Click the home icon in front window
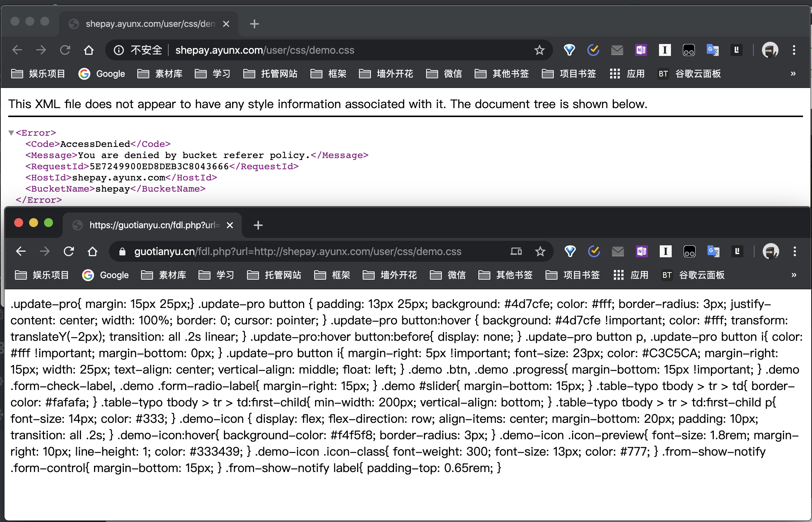812x522 pixels. (93, 252)
